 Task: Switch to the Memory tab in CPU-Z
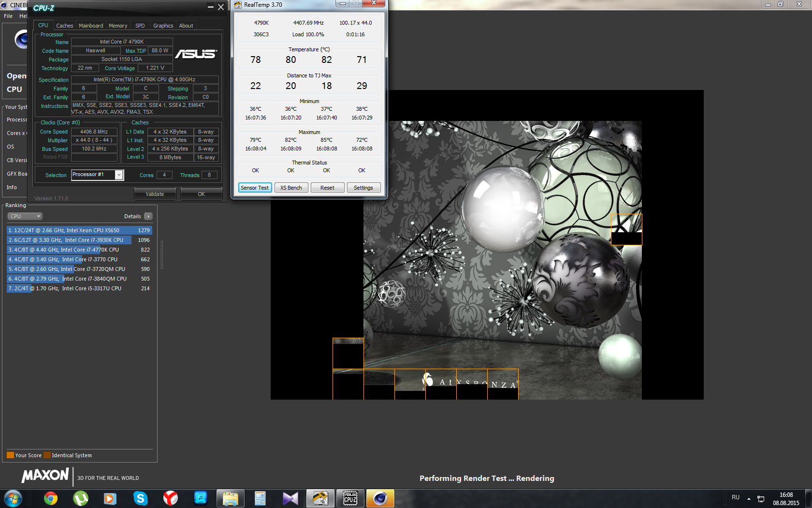tap(118, 26)
